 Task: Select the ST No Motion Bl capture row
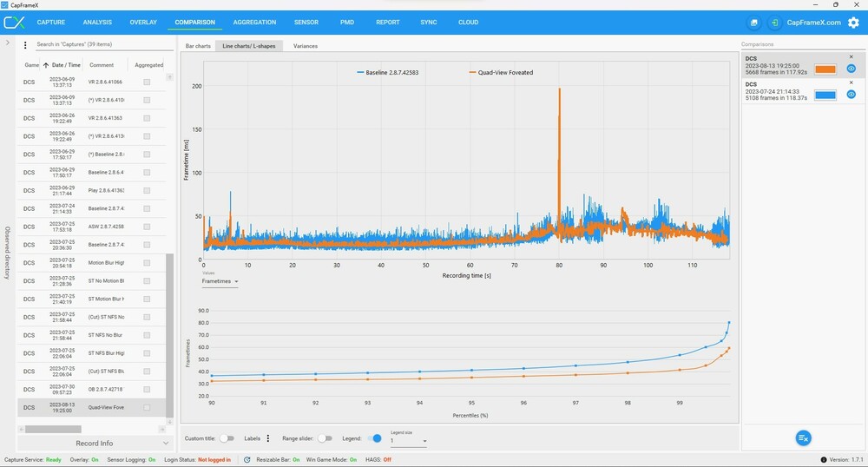click(x=92, y=281)
